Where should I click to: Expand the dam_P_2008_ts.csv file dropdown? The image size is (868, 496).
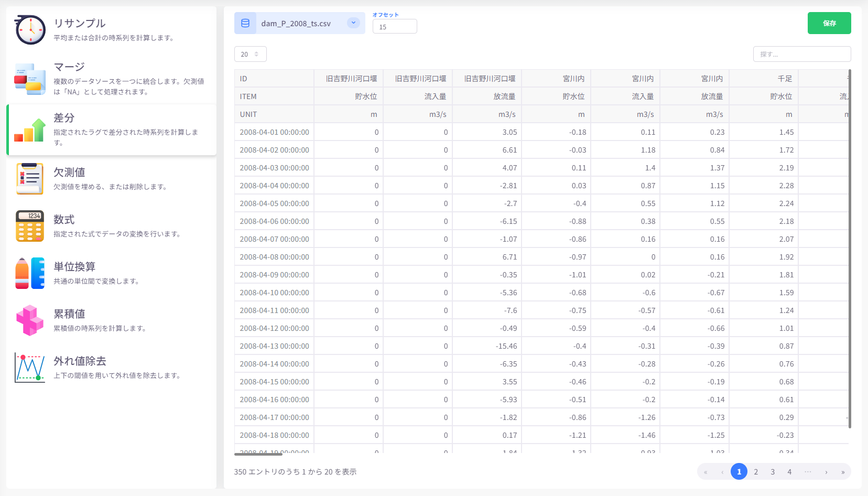[353, 23]
